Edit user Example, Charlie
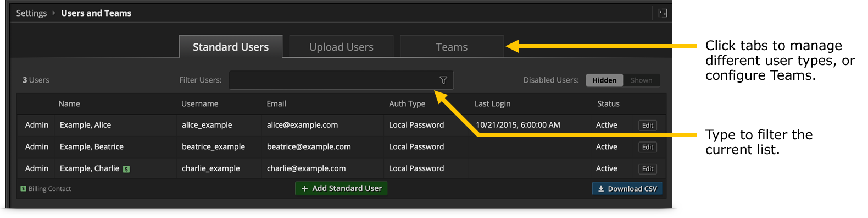Screen dimensions: 868x218 click(648, 169)
